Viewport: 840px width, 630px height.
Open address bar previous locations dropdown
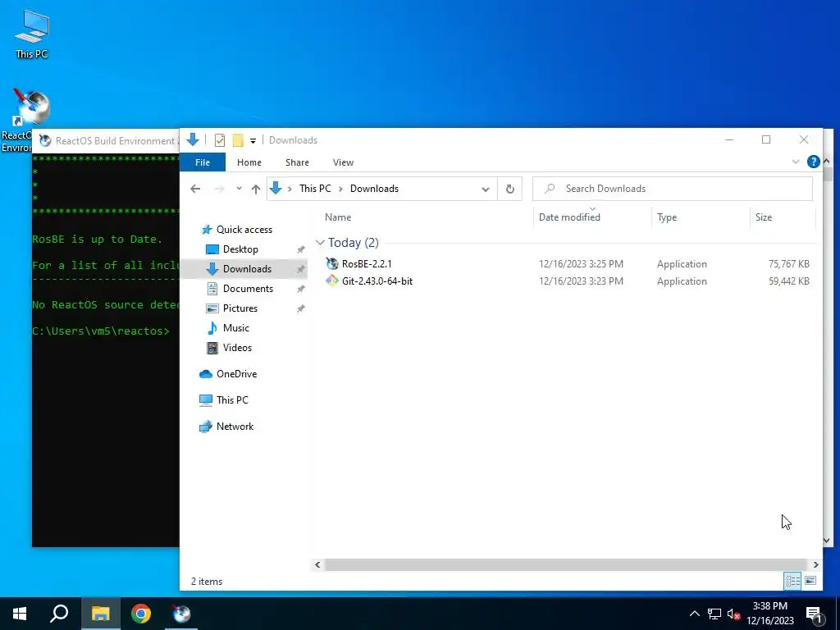tap(486, 189)
